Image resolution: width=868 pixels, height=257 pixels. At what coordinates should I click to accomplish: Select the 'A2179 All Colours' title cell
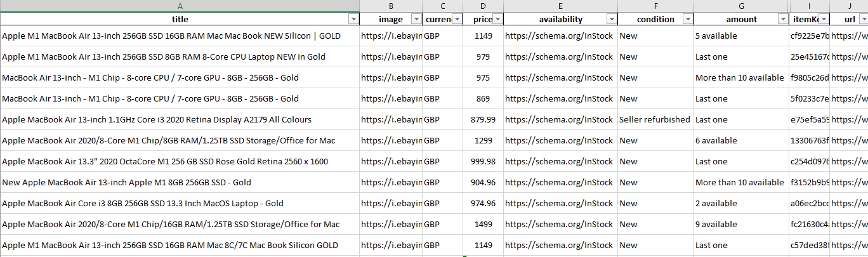[180, 120]
